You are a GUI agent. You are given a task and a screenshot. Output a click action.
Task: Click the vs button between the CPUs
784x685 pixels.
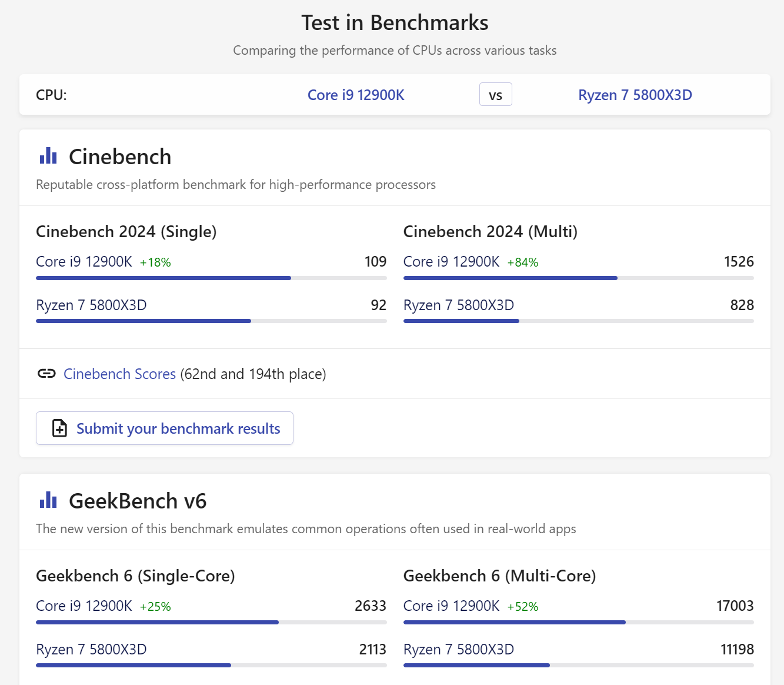pyautogui.click(x=496, y=95)
